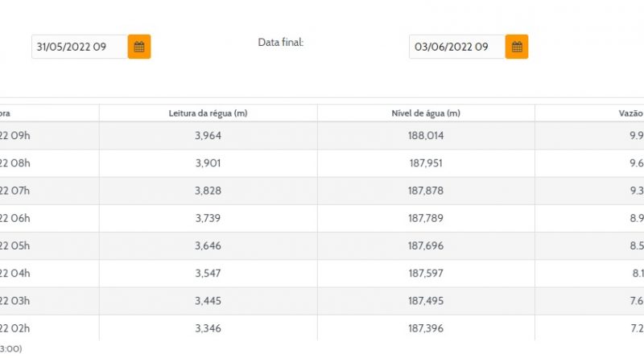644x358 pixels.
Task: Click the 3,828 reading in the 07h row
Action: coord(208,191)
